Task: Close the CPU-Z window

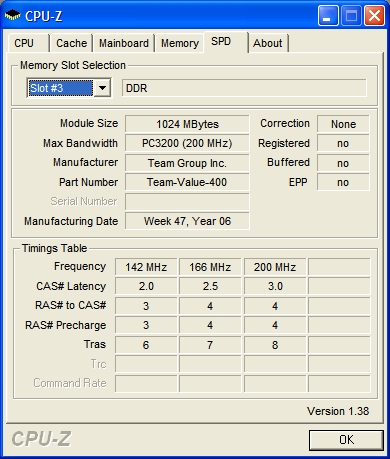Action: coord(374,16)
